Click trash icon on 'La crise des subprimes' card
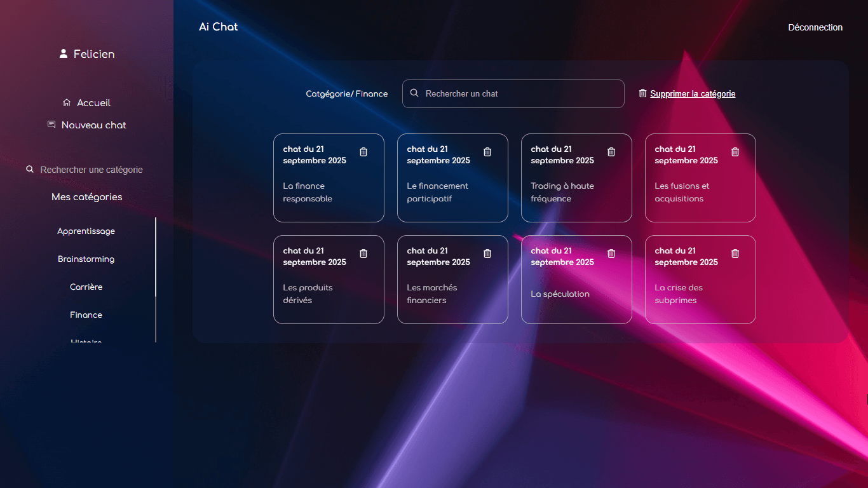 [735, 254]
